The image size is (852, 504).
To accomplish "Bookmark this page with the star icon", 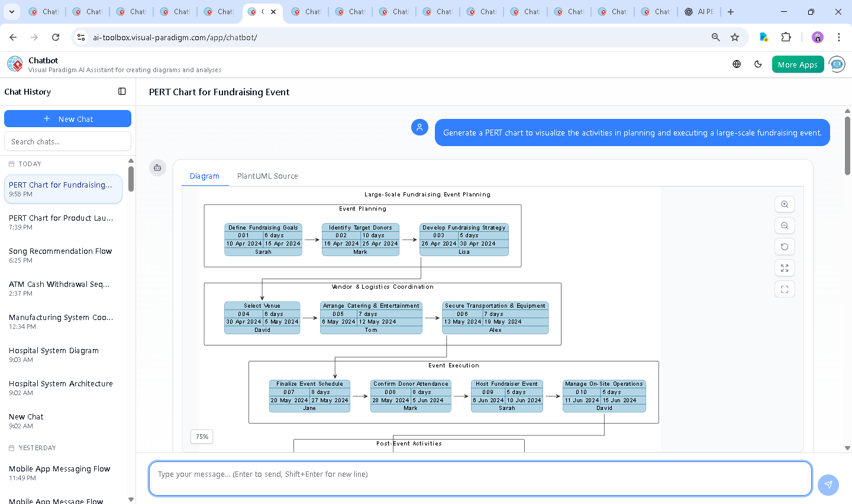I will click(x=735, y=37).
